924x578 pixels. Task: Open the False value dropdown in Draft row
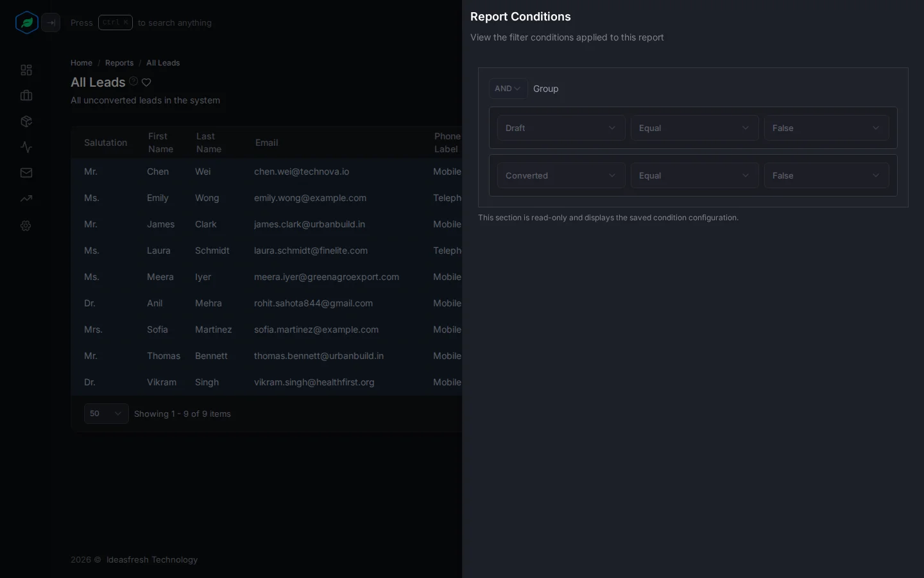826,128
